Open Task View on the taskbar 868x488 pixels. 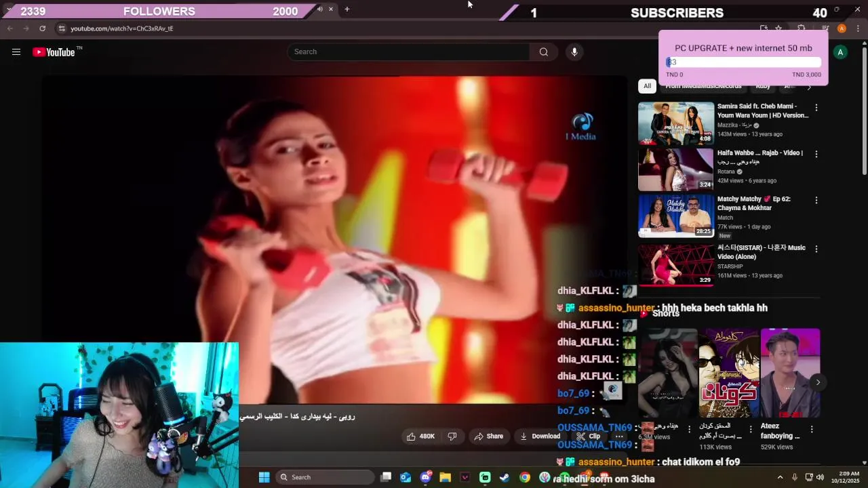(x=386, y=477)
